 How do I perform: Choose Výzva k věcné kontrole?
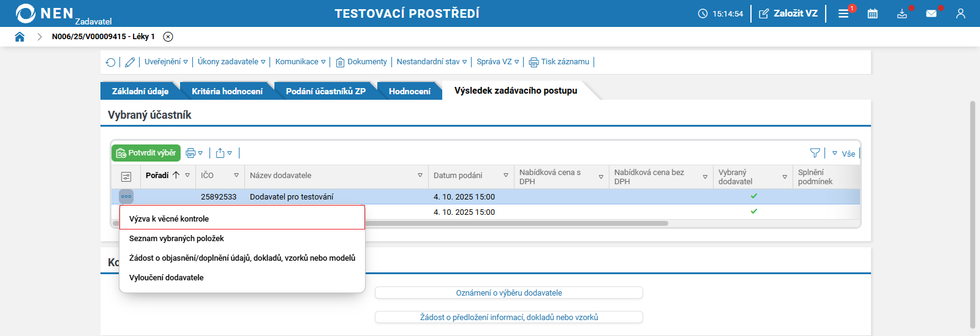[242, 218]
